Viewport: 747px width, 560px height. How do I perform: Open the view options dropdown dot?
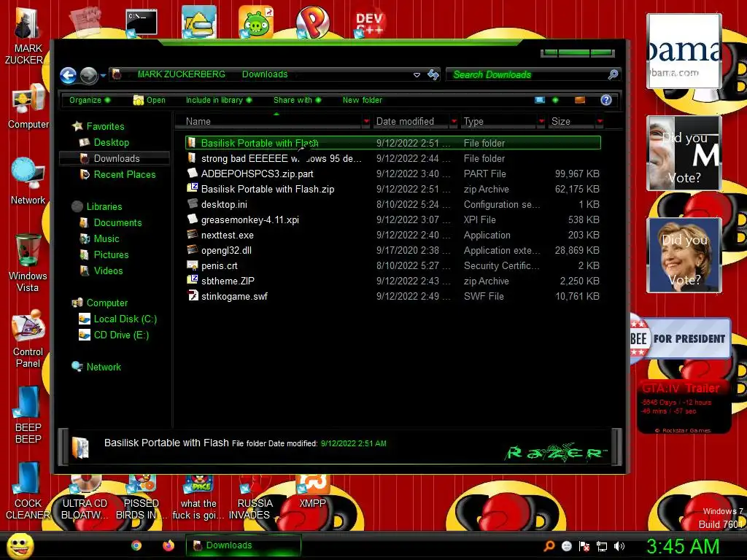[555, 100]
